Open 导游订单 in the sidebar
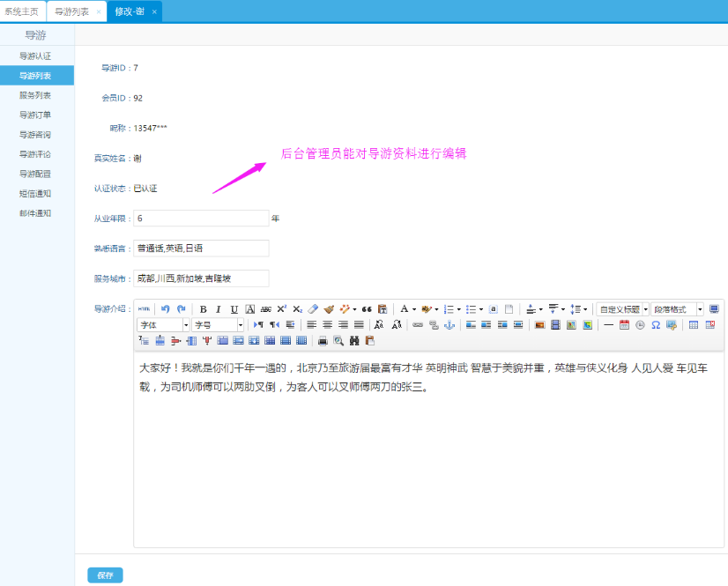 [36, 115]
